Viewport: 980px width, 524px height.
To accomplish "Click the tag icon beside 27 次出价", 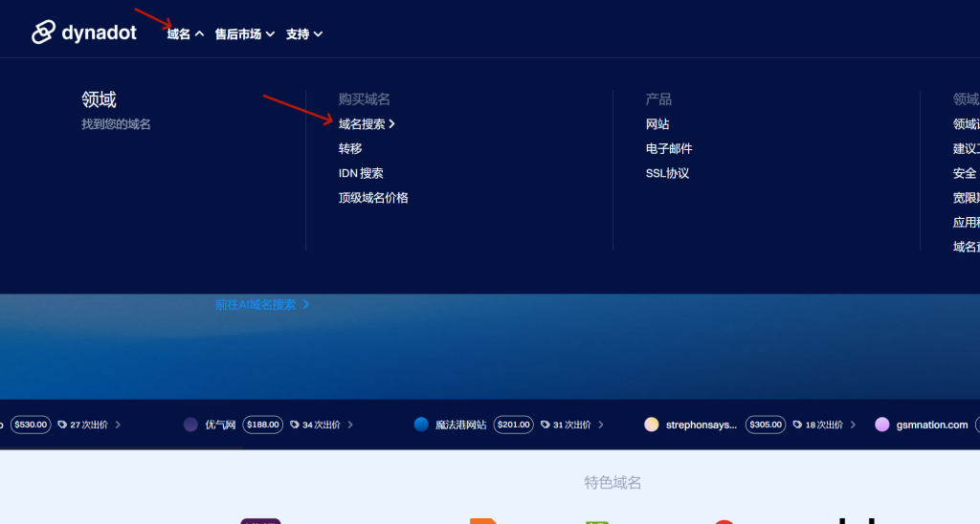I will pyautogui.click(x=62, y=425).
